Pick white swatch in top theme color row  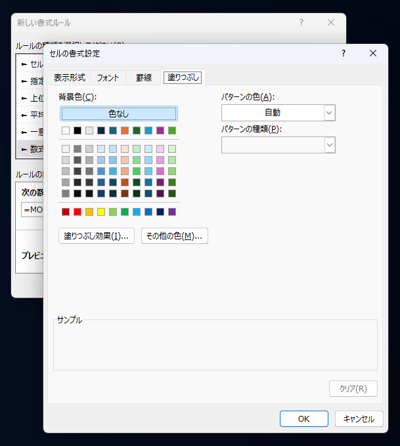pyautogui.click(x=66, y=130)
